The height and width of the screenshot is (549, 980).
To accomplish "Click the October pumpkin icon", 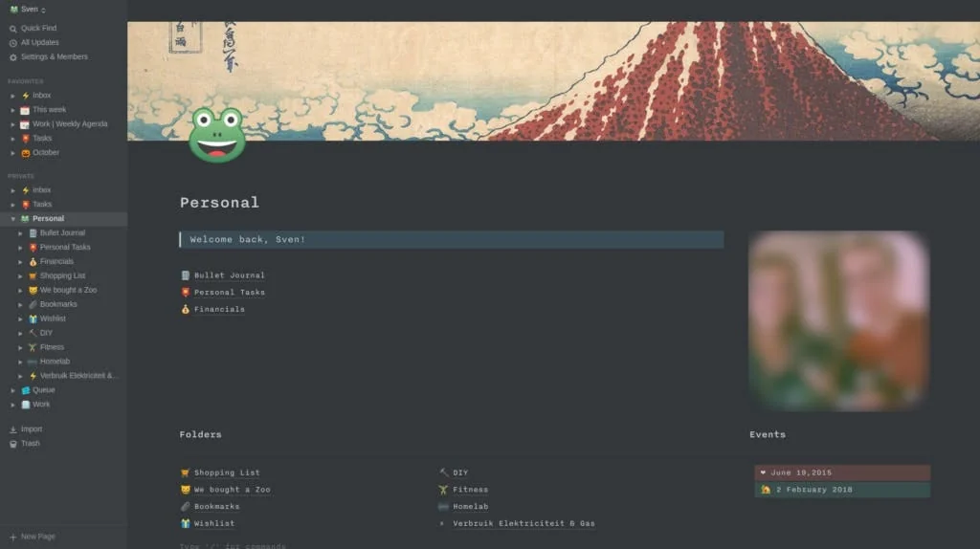I will tap(26, 153).
